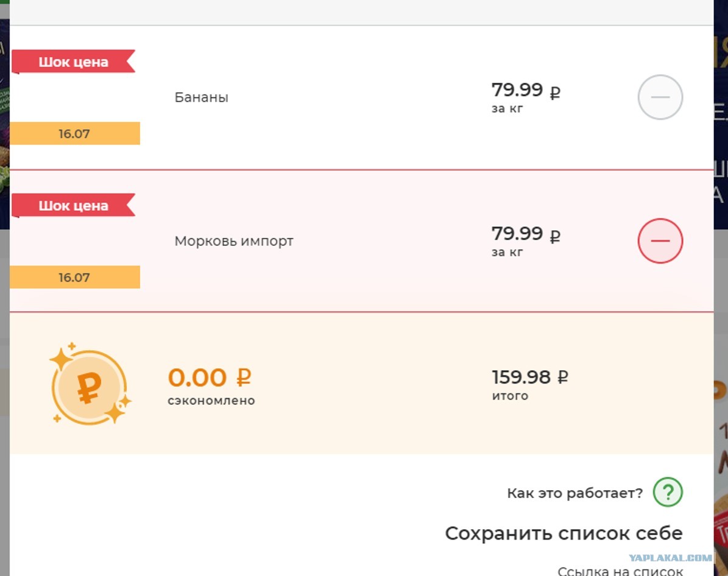Image resolution: width=728 pixels, height=576 pixels.
Task: Open the Как это работает? link
Action: [x=575, y=493]
